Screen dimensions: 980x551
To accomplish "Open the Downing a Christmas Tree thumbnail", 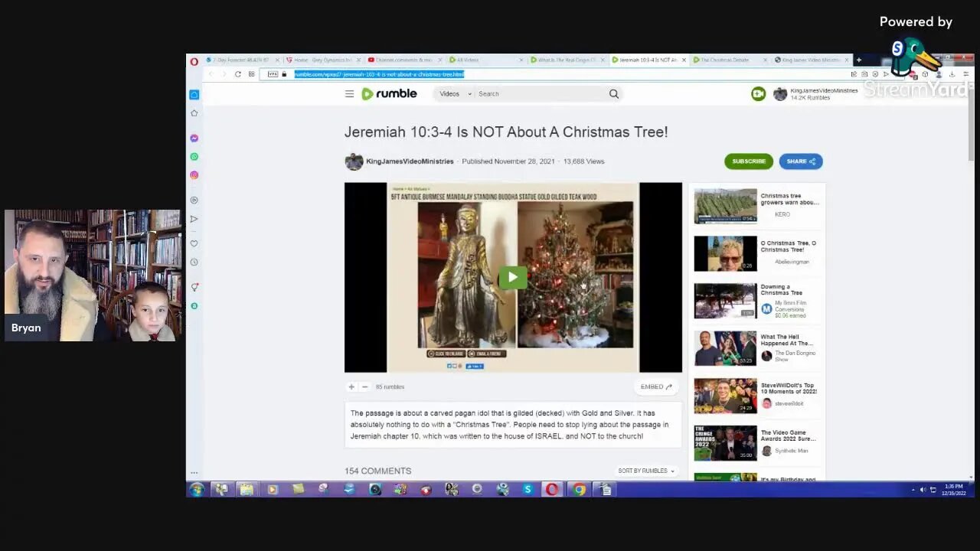I will [725, 301].
